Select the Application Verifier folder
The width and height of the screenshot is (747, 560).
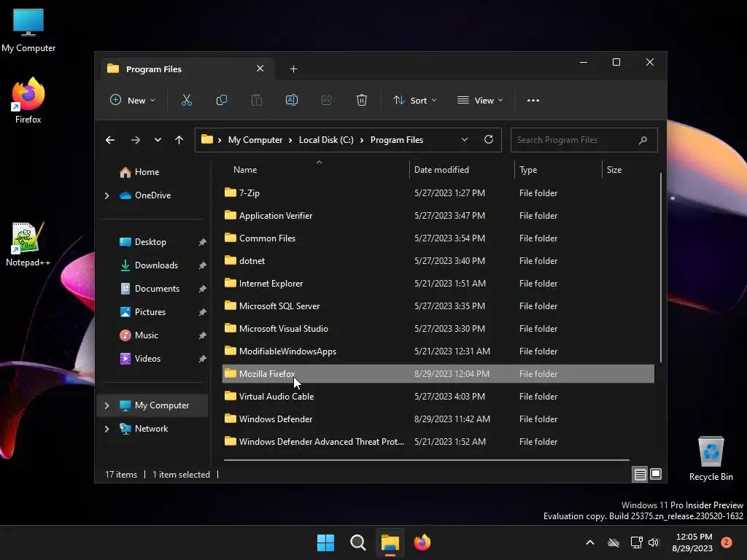438,216
